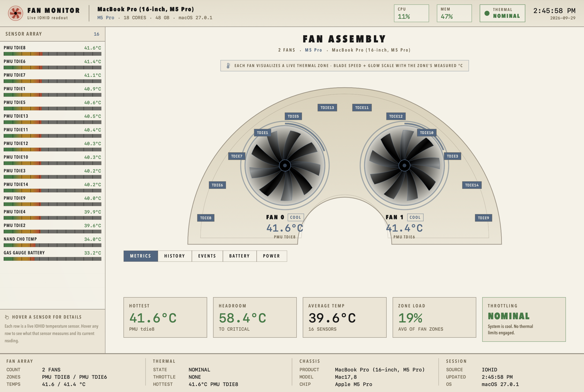Click the hover pointer icon in sensor details
The image size is (584, 392).
[x=7, y=317]
